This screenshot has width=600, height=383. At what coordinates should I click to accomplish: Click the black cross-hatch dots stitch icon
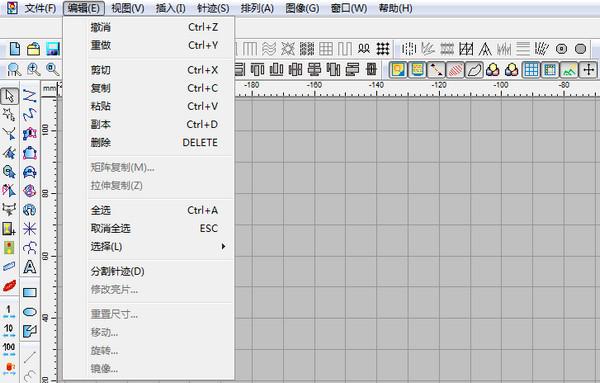click(x=383, y=49)
